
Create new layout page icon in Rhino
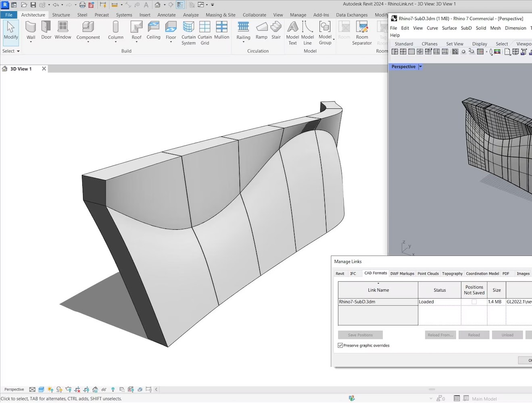pyautogui.click(x=507, y=52)
